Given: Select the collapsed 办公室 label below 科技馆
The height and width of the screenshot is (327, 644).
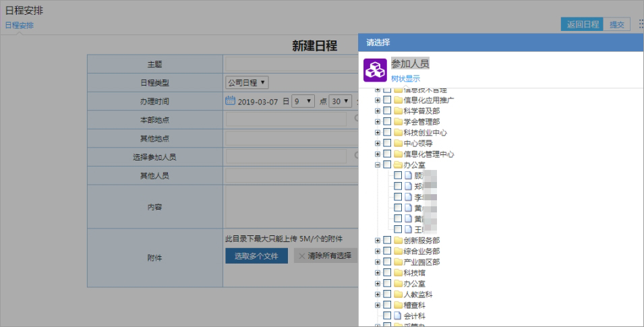Looking at the screenshot, I should click(x=415, y=284).
